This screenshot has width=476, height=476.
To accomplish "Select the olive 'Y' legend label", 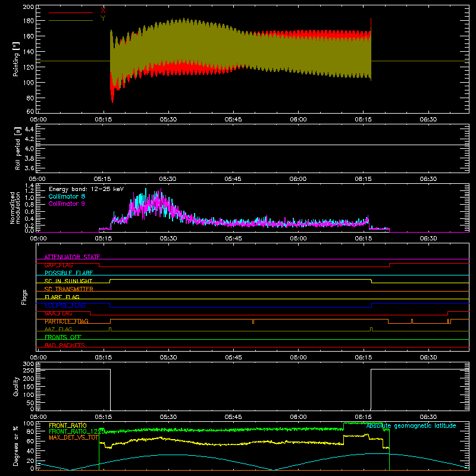I will coord(103,18).
